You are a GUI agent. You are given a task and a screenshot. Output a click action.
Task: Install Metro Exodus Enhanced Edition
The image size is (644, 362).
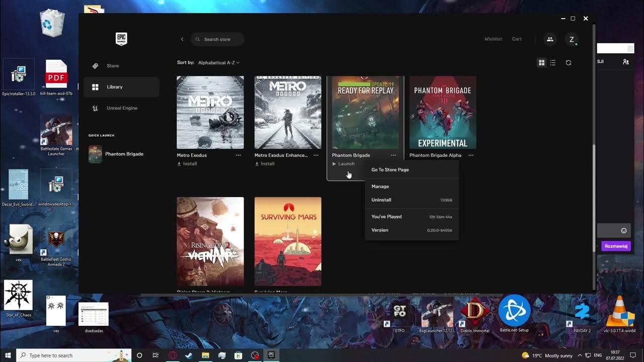point(265,164)
